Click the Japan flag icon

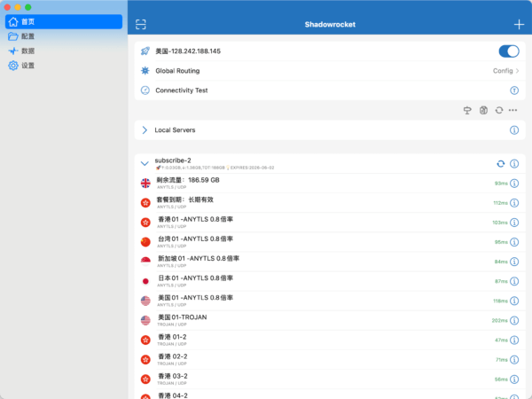145,281
